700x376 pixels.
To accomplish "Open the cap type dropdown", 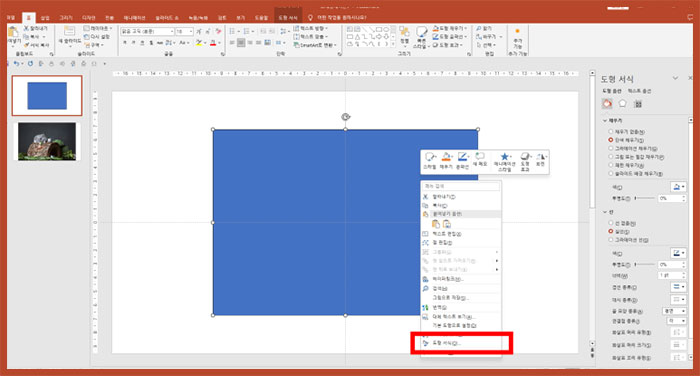I will tap(674, 311).
